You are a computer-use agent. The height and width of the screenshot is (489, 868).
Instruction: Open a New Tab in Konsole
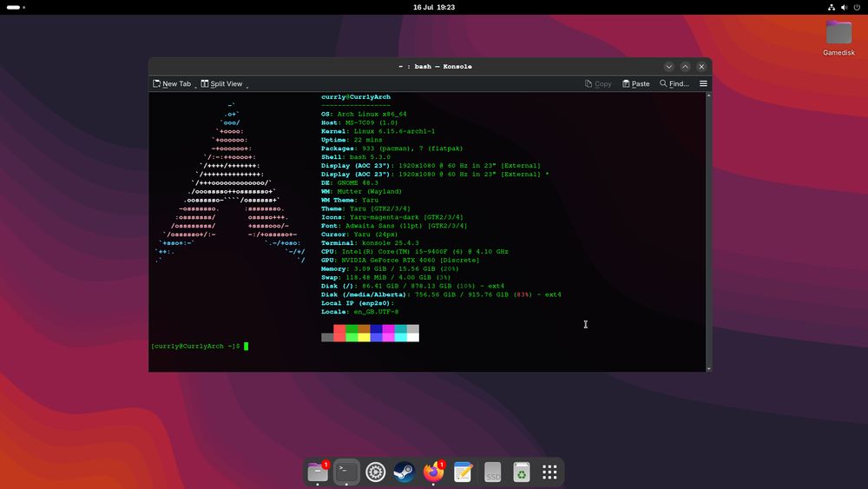[x=171, y=84]
